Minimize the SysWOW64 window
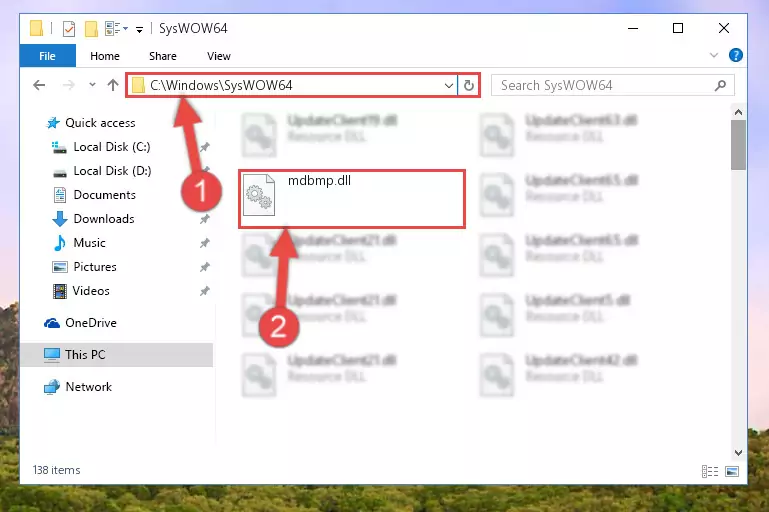 pyautogui.click(x=633, y=28)
